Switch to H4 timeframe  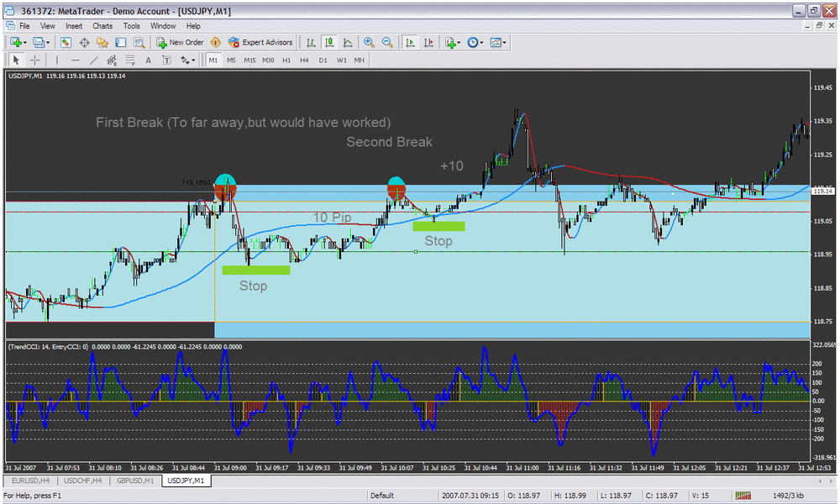304,60
